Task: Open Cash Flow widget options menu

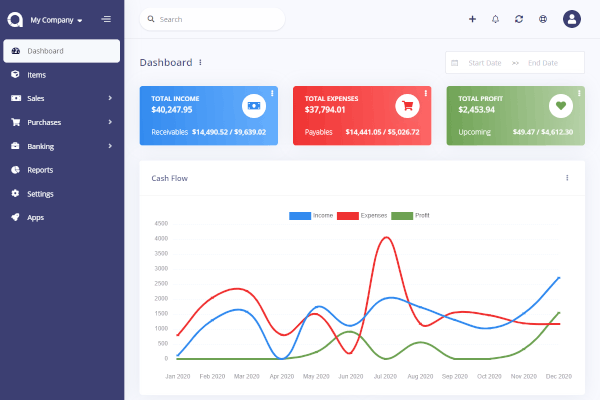Action: tap(567, 178)
